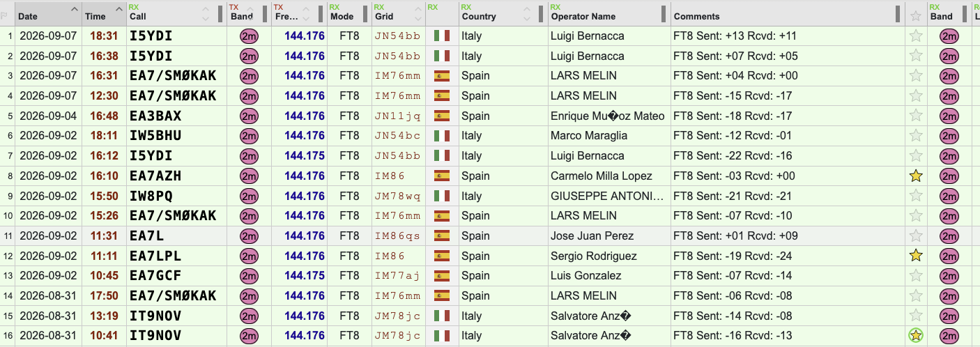Click grid locator JN11jq
Screen dimensions: 980x347
[x=398, y=116]
